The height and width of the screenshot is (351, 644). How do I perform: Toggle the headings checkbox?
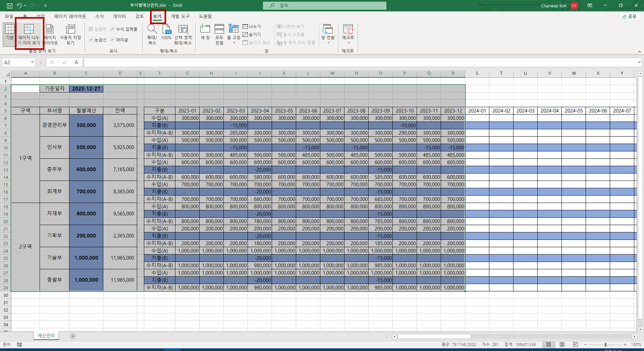point(112,40)
